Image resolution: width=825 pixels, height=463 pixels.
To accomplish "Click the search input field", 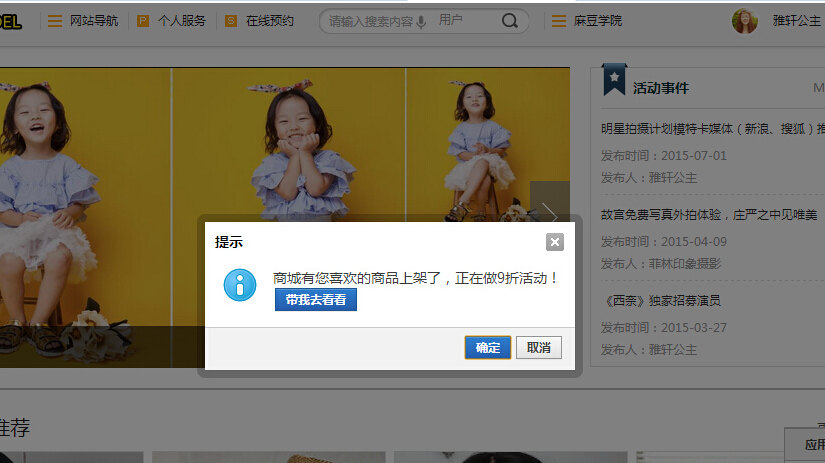I will [371, 22].
